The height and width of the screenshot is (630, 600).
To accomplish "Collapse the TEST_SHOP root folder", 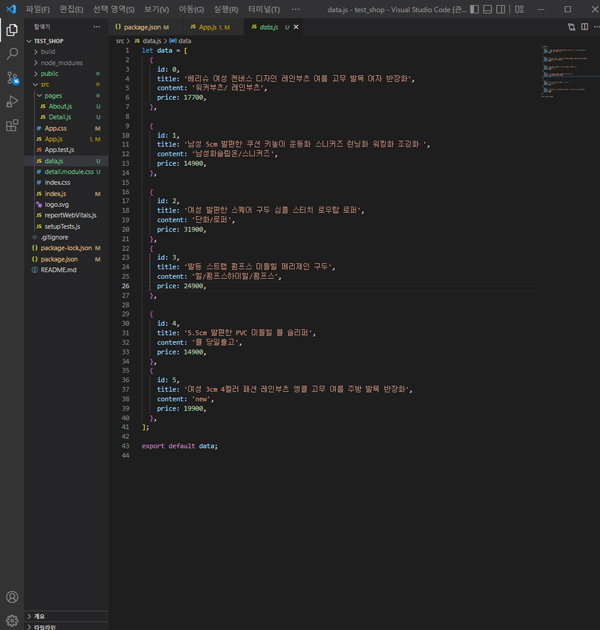I will coord(66,41).
